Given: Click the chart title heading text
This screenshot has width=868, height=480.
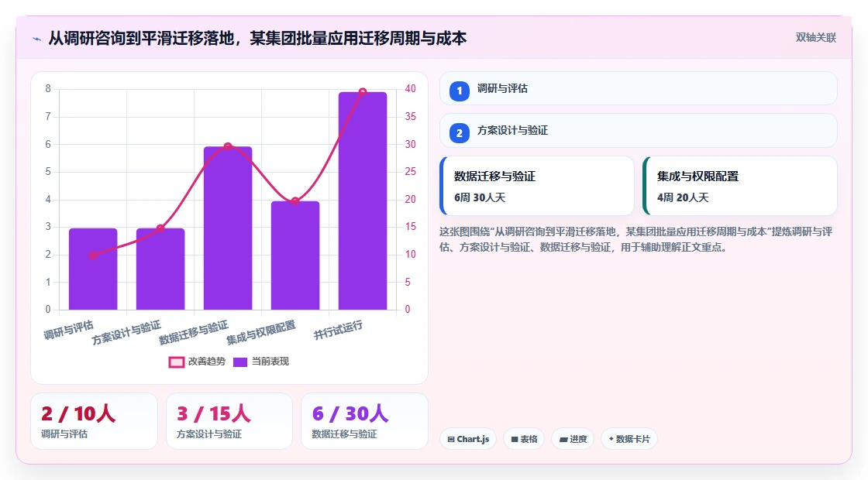Looking at the screenshot, I should click(257, 38).
